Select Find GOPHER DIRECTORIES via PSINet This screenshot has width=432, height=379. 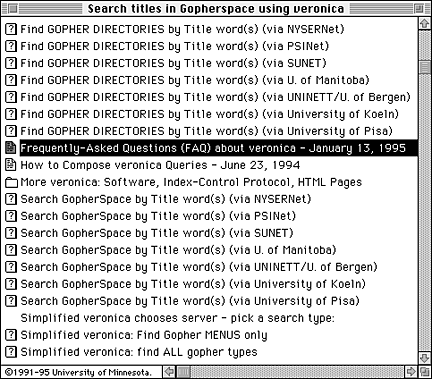coord(175,46)
